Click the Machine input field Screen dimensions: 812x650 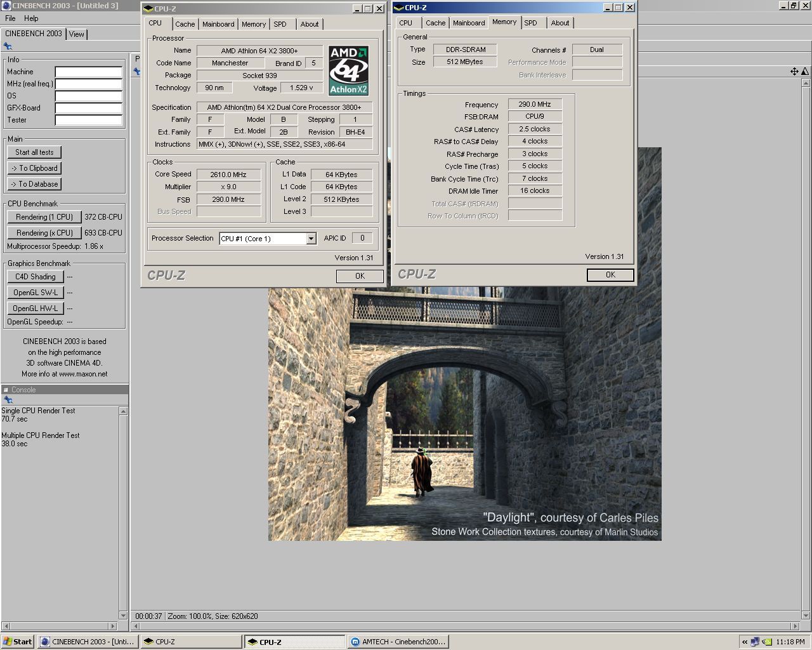tap(88, 72)
